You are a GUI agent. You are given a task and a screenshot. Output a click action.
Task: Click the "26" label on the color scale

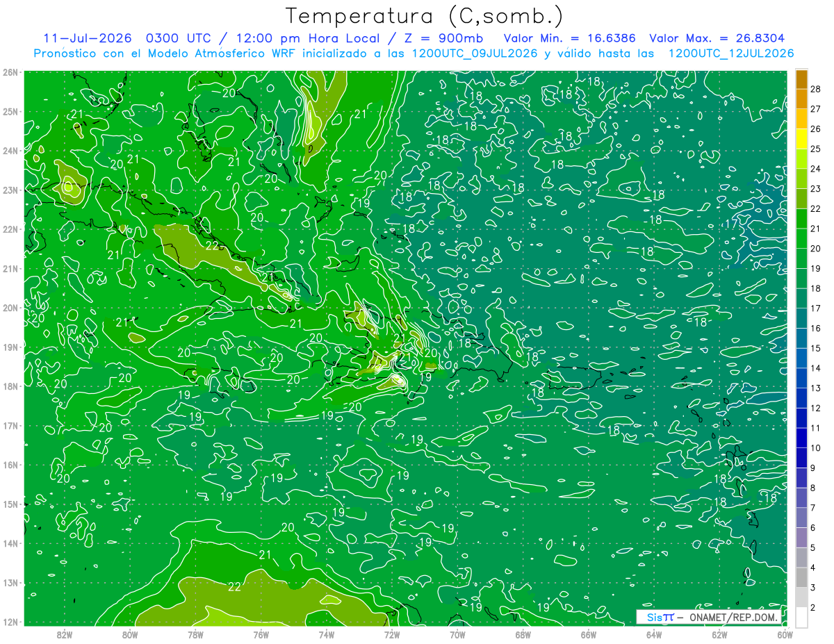[816, 129]
